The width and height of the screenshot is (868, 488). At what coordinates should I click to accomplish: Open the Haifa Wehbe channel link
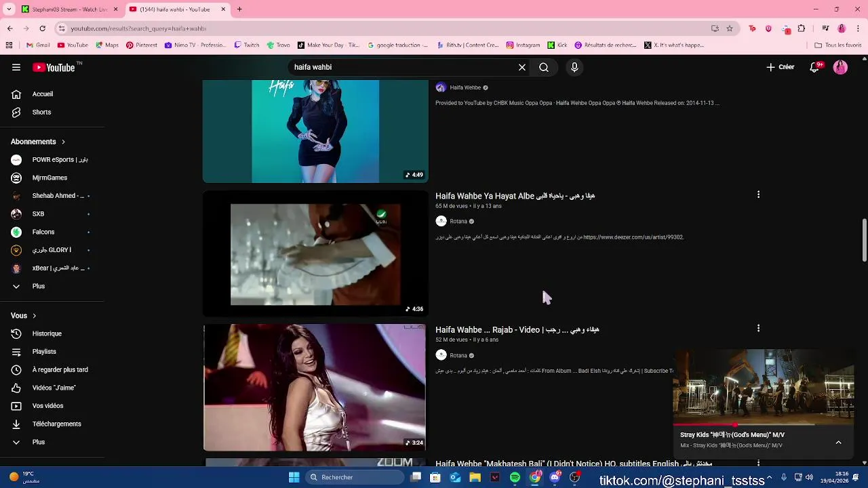pyautogui.click(x=465, y=87)
